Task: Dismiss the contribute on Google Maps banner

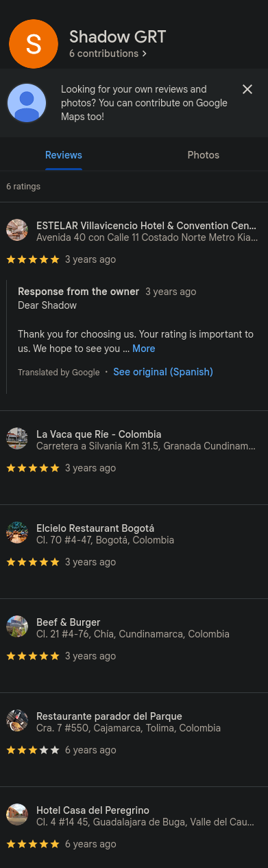Action: (x=247, y=89)
